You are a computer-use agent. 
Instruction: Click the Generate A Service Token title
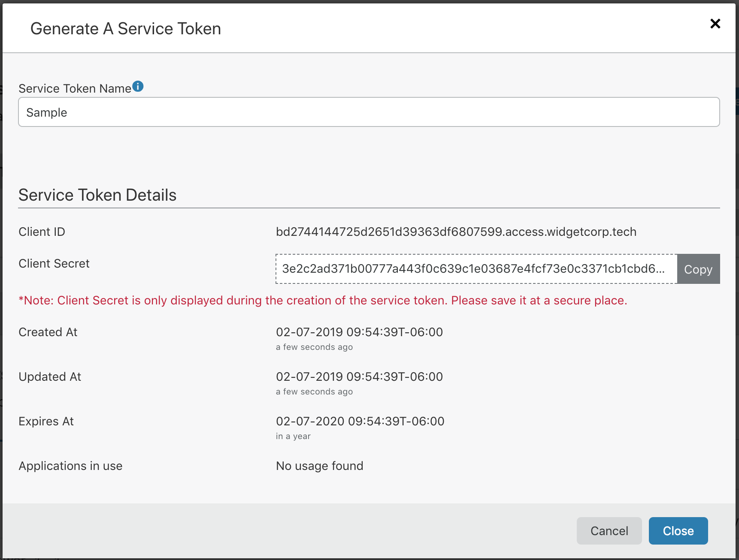click(126, 29)
